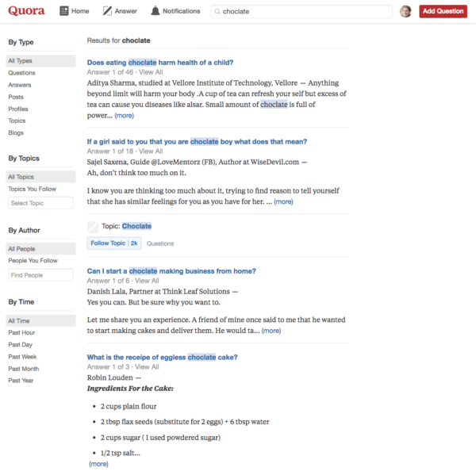Image resolution: width=476 pixels, height=475 pixels.
Task: Click the Quora logo
Action: click(26, 11)
